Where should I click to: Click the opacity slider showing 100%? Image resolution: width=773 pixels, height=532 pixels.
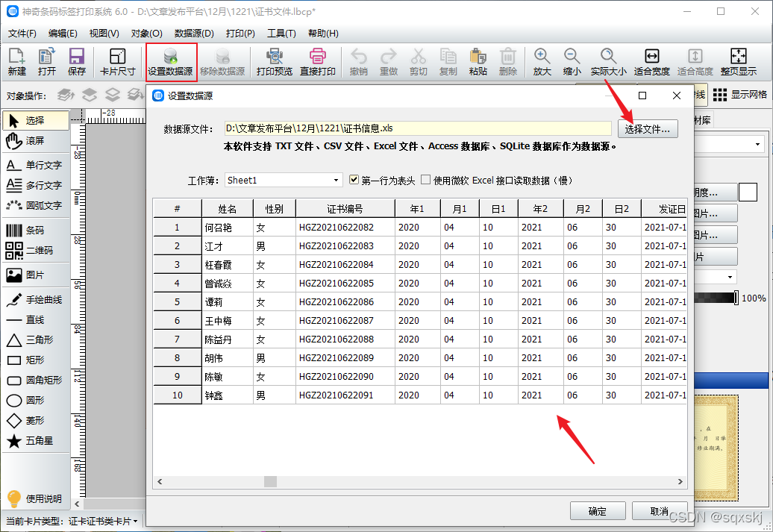716,298
